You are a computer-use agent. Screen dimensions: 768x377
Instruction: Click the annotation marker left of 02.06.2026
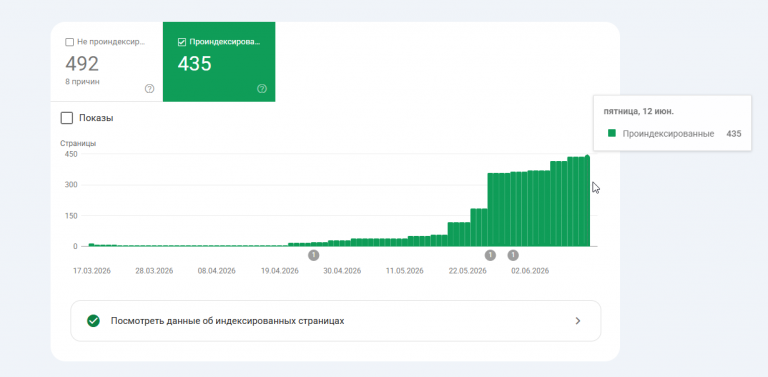tap(490, 255)
